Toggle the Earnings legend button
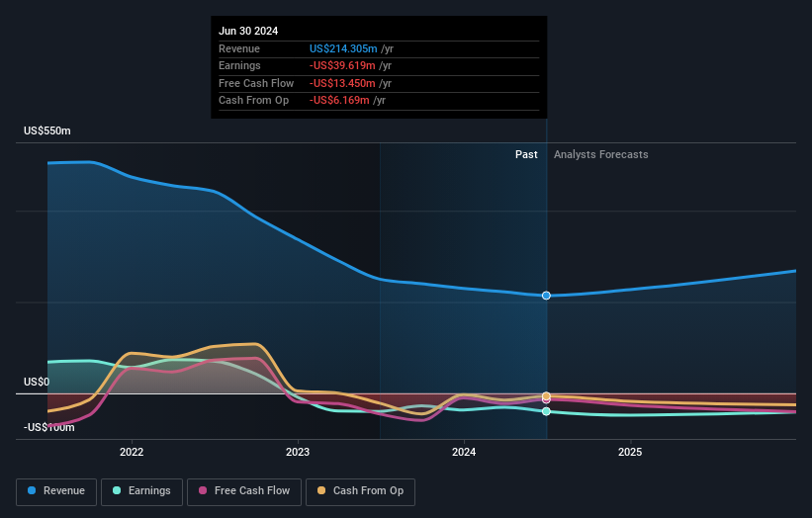Viewport: 812px width, 518px height. (141, 491)
